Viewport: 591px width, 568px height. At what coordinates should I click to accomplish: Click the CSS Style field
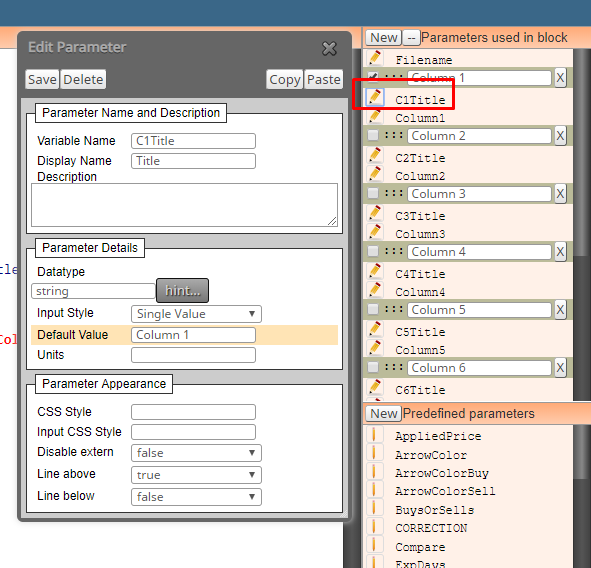click(193, 412)
